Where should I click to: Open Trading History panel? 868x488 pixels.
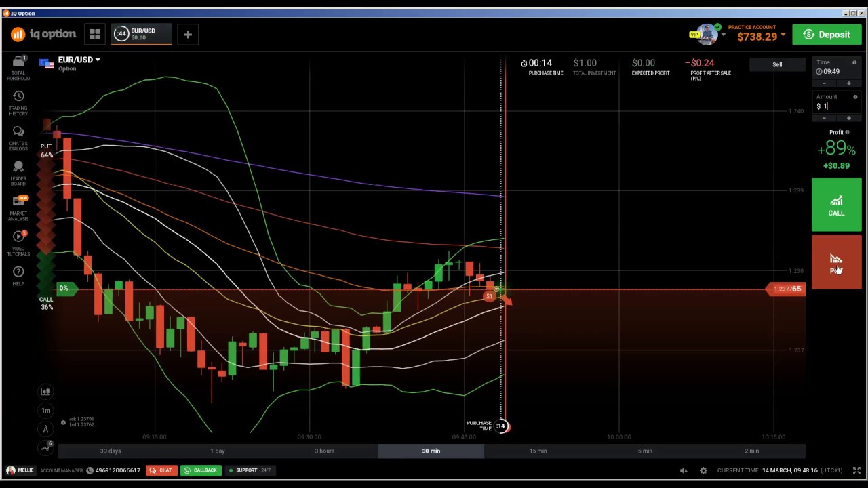18,102
